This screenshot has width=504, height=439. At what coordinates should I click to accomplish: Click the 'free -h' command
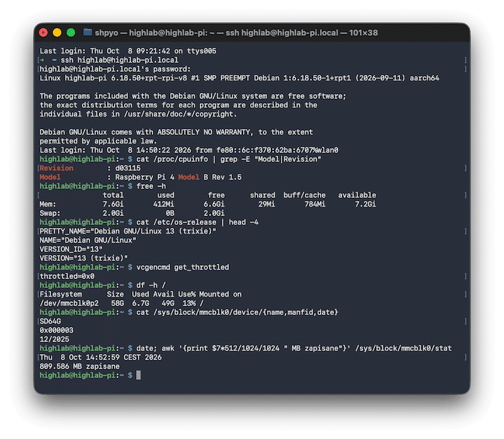[x=151, y=186]
